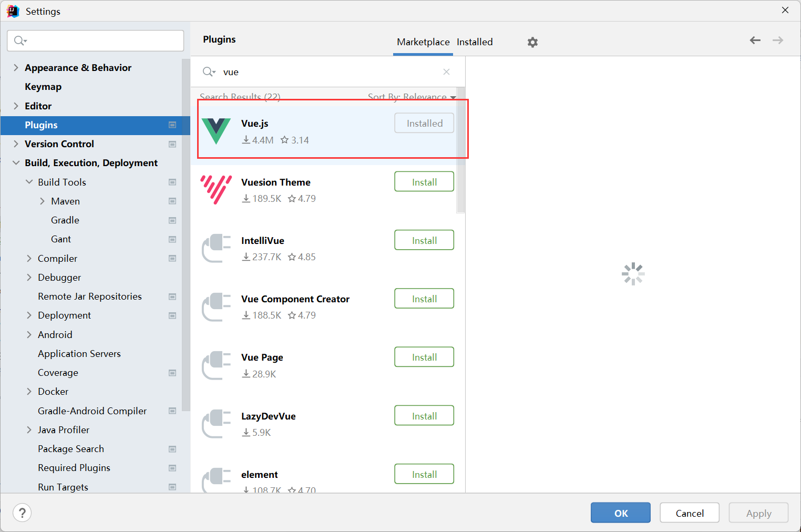801x532 pixels.
Task: Install the Vue Page plugin
Action: (x=424, y=357)
